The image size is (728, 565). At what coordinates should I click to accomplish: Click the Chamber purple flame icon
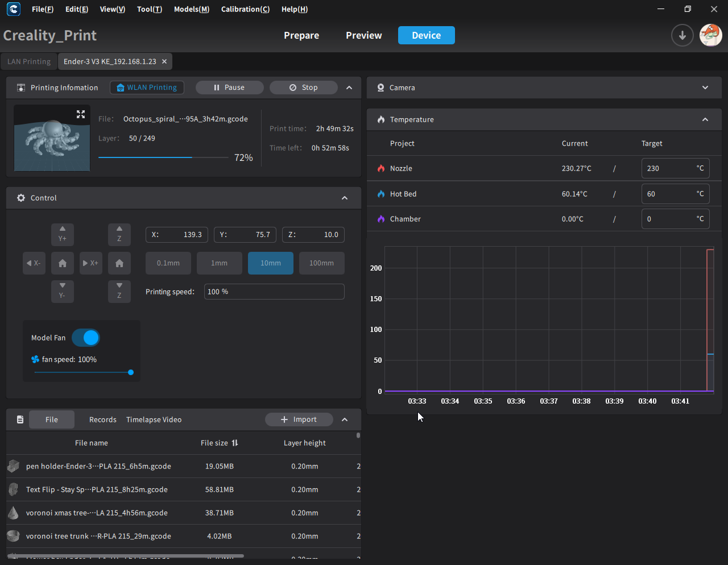point(381,219)
